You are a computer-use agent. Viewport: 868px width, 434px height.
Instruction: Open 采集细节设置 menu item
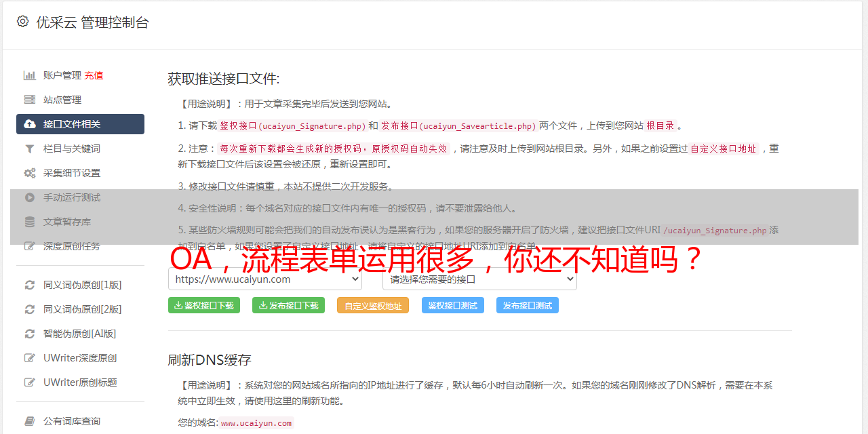[72, 173]
